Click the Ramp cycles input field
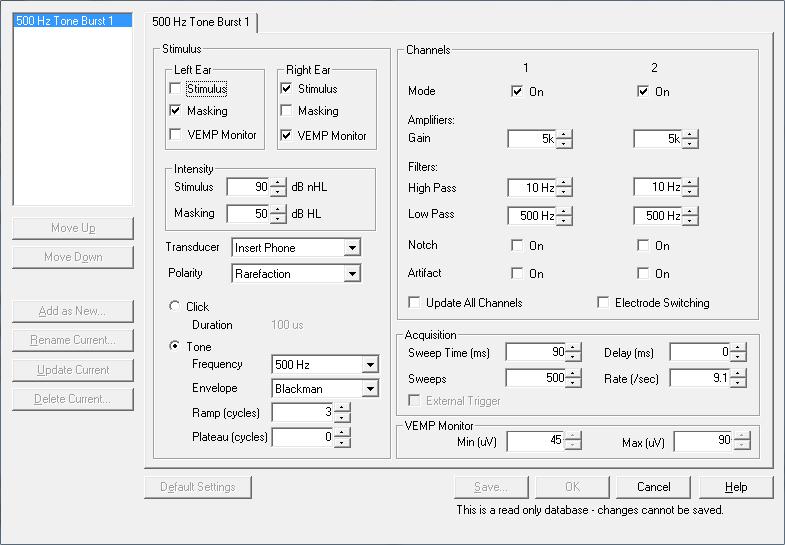 click(x=303, y=412)
